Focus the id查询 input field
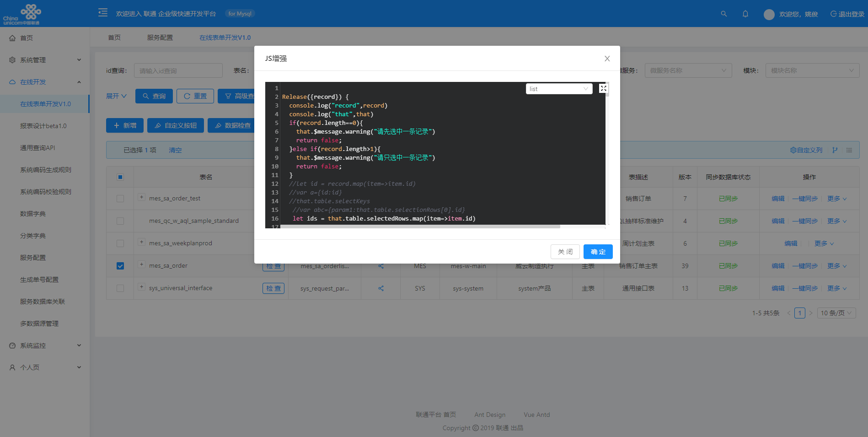868x437 pixels. [x=178, y=70]
